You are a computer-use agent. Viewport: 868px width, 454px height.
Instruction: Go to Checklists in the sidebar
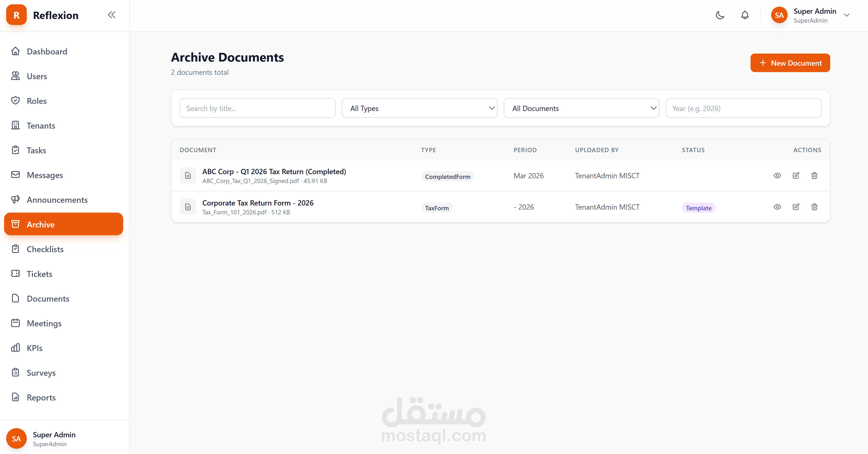pos(45,249)
